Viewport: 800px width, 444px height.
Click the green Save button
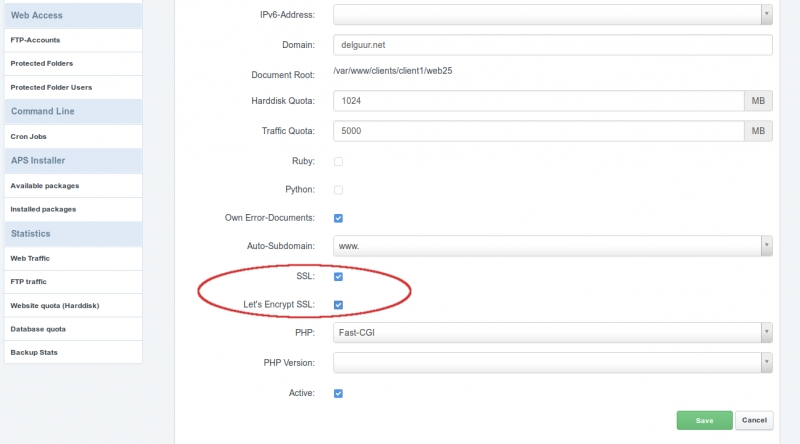point(705,421)
